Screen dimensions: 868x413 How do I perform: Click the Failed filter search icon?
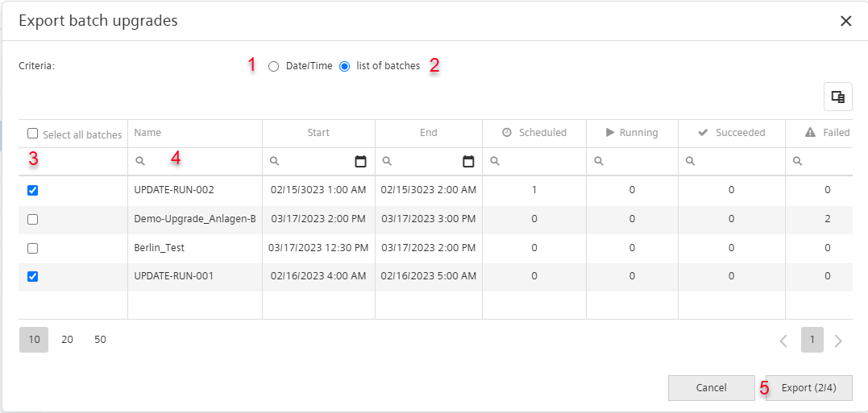[798, 161]
